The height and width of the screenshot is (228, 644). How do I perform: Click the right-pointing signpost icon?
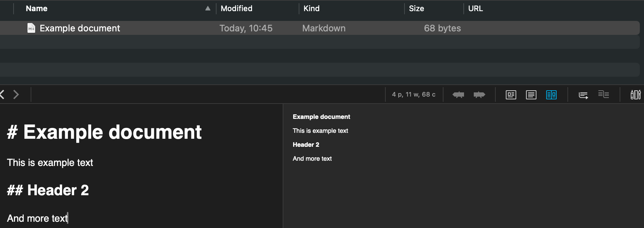(479, 94)
